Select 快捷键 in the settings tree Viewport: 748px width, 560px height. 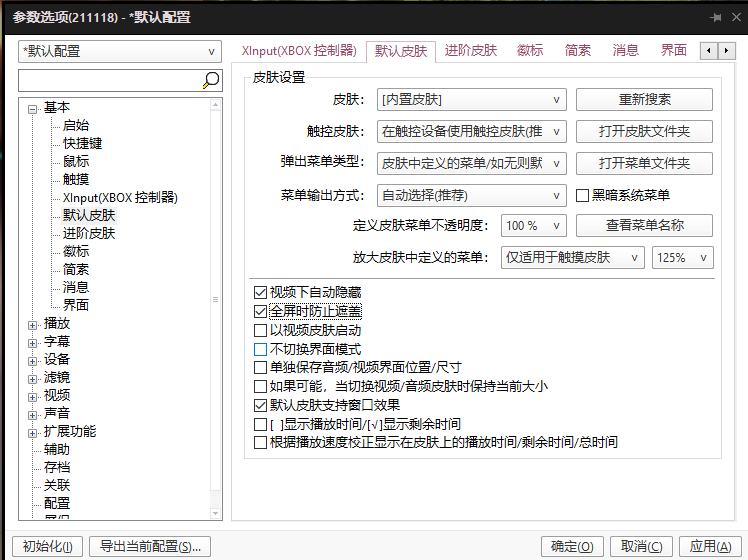(83, 144)
